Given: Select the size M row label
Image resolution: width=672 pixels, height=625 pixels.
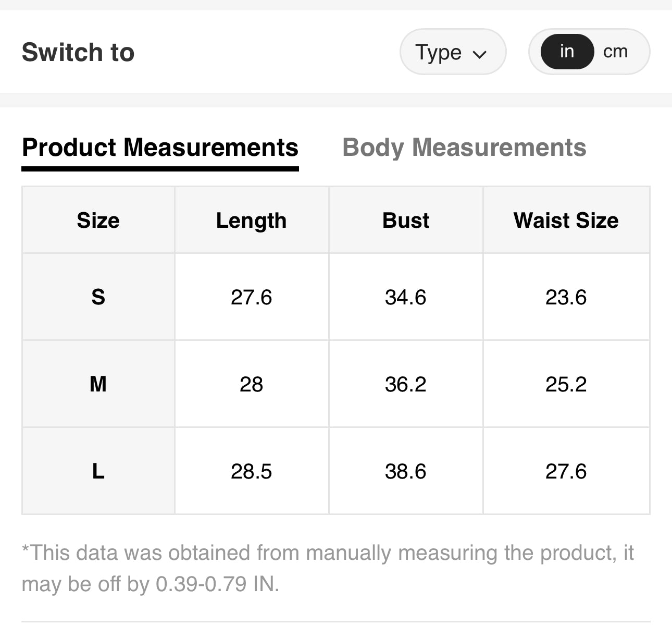Looking at the screenshot, I should tap(98, 384).
